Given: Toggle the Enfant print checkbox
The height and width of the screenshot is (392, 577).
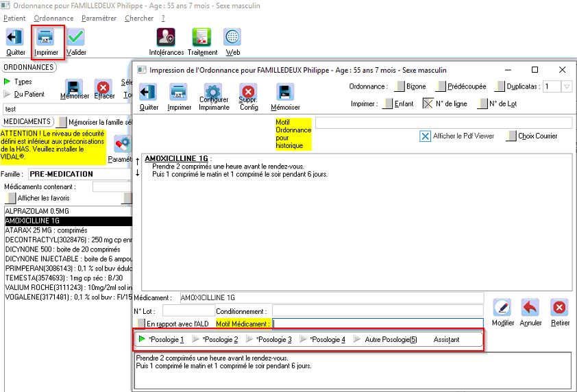Looking at the screenshot, I should pyautogui.click(x=387, y=103).
